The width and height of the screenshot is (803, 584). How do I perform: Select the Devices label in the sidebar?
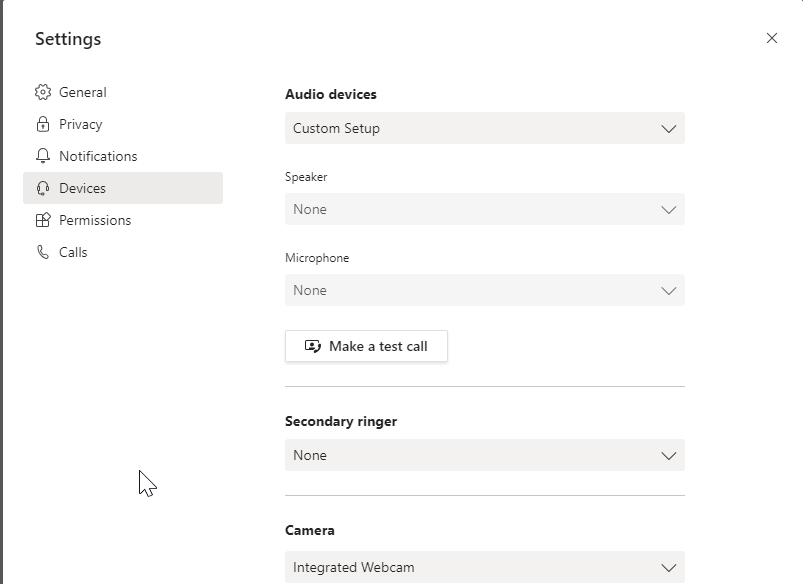[x=82, y=188]
